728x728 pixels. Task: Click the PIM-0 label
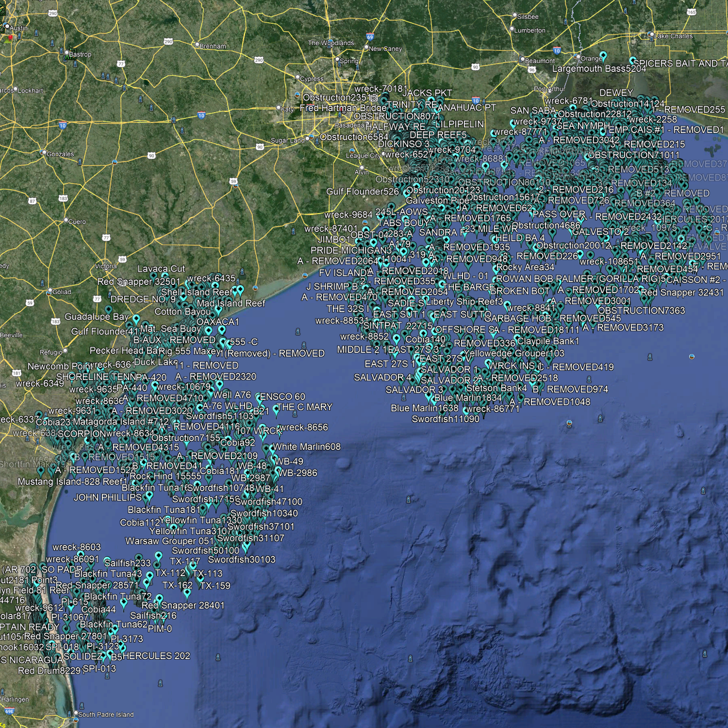pos(160,629)
